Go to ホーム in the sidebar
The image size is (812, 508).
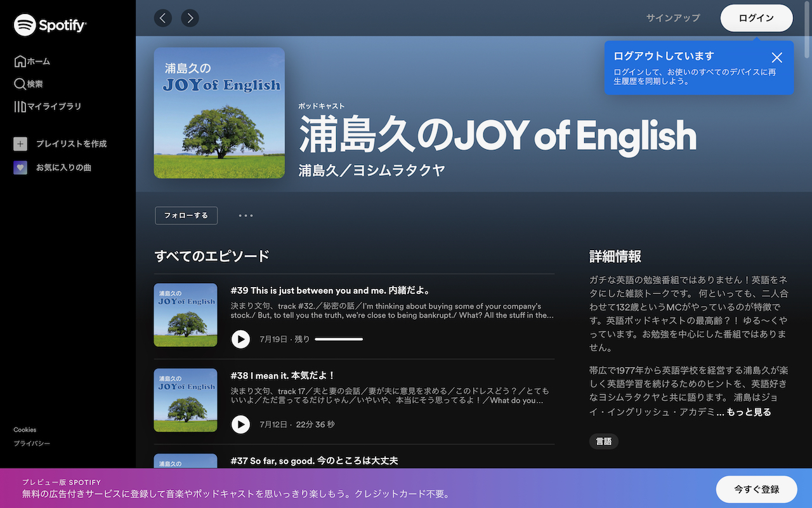pyautogui.click(x=32, y=62)
